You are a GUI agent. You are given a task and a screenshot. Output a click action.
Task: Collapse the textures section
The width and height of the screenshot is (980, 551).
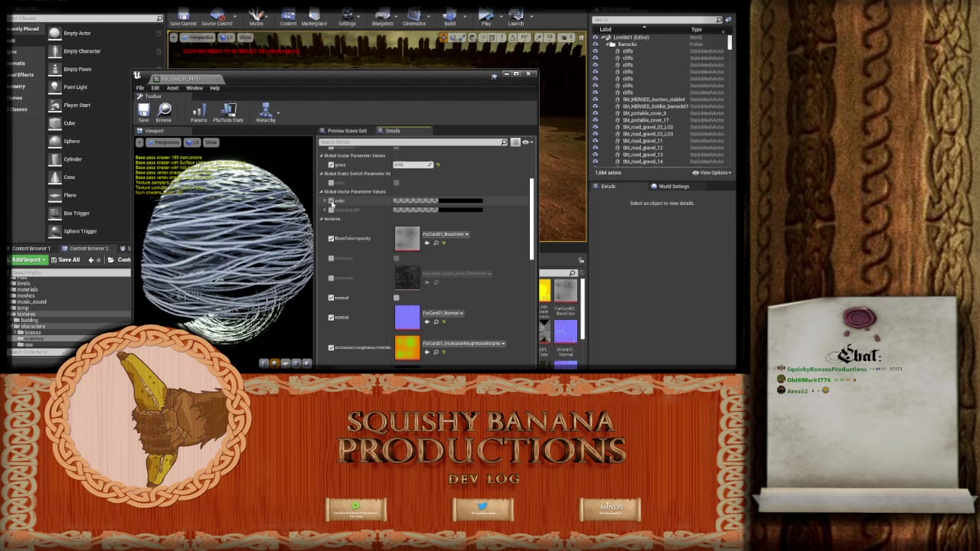tap(322, 219)
